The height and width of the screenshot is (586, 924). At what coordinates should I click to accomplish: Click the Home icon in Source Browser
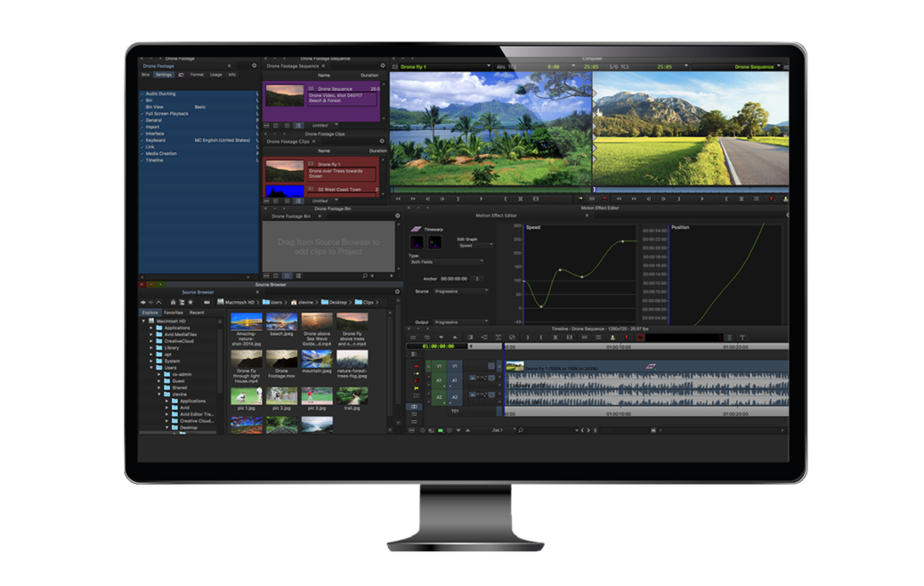(173, 302)
